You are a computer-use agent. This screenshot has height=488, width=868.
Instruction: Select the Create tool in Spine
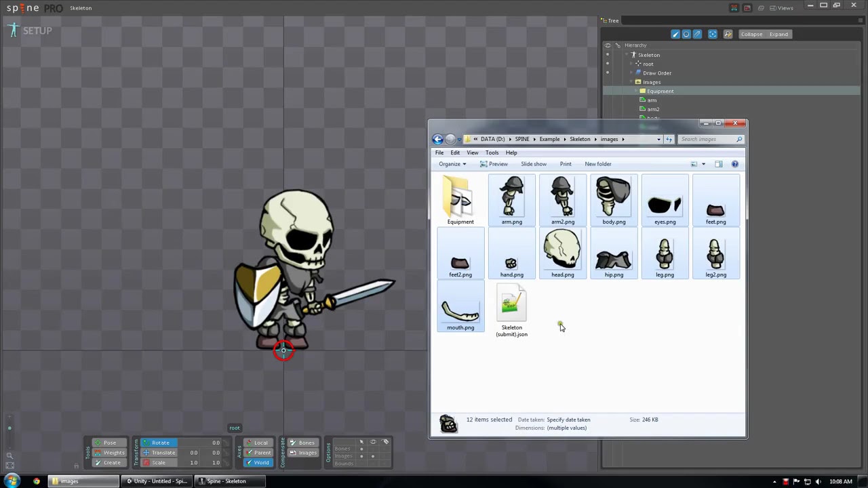pyautogui.click(x=108, y=463)
